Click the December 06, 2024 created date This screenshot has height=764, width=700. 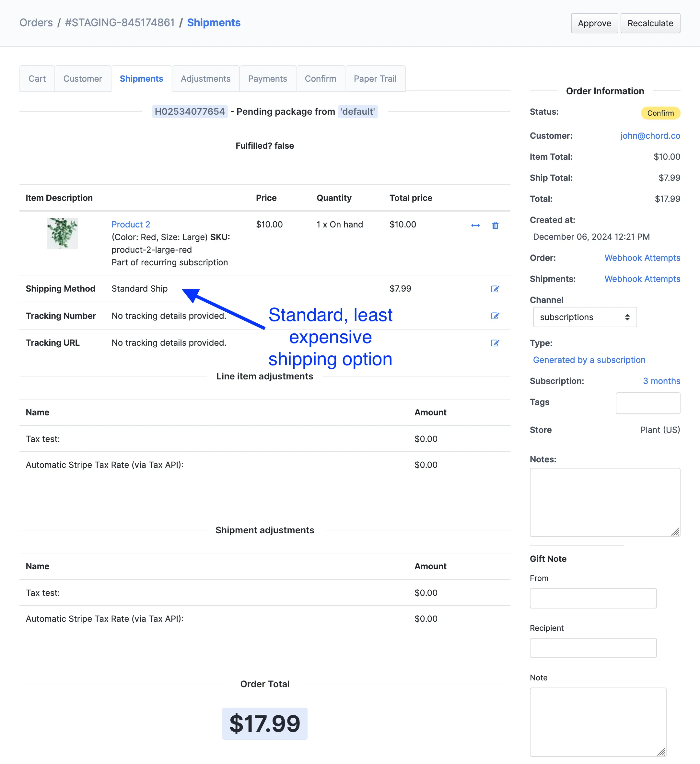[x=591, y=237]
